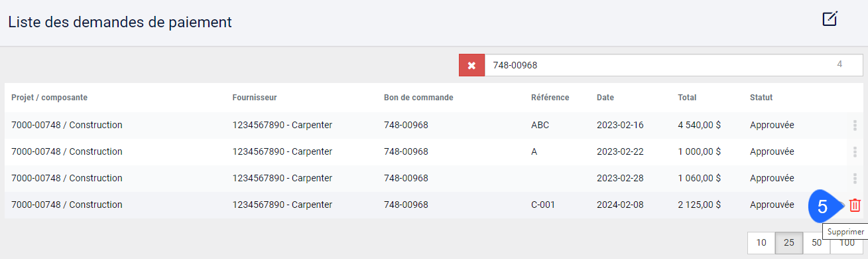868x259 pixels.
Task: Open the three-dot menu for the 2023-02-22 row
Action: pos(855,151)
